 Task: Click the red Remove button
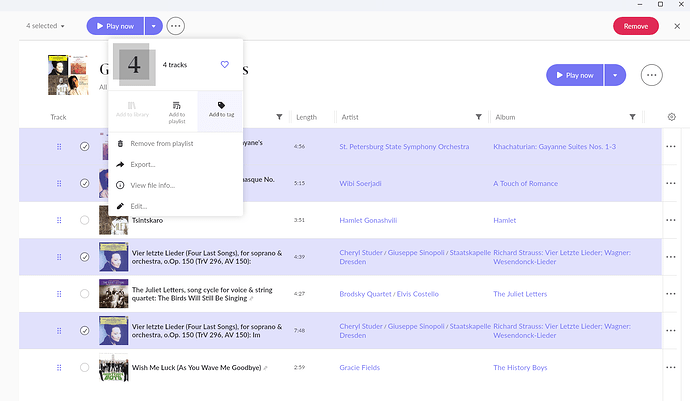635,25
